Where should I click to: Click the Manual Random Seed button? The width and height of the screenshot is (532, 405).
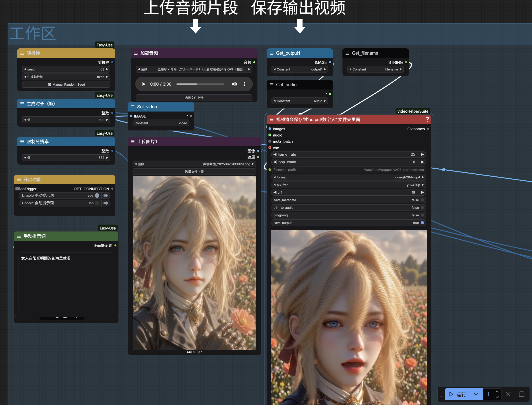[66, 84]
